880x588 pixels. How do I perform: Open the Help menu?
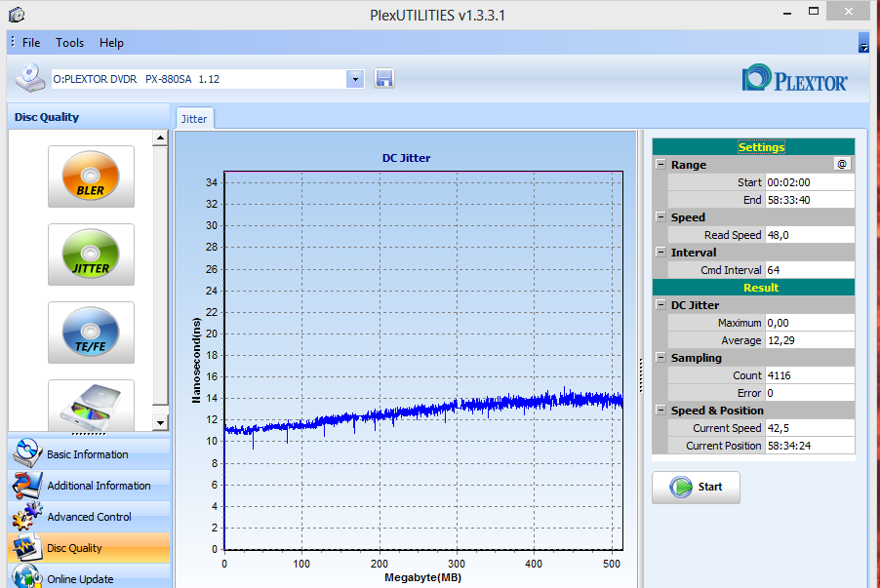(111, 43)
